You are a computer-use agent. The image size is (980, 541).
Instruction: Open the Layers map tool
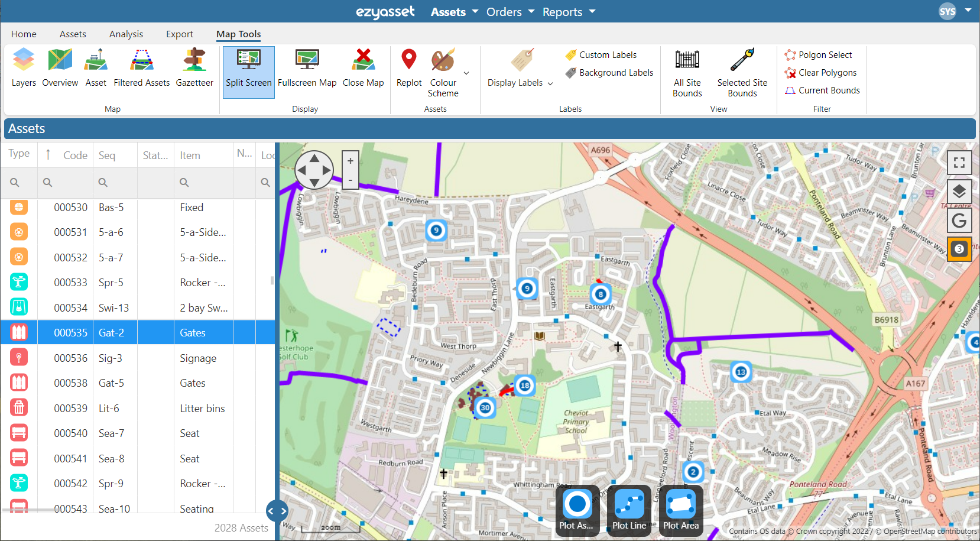23,67
